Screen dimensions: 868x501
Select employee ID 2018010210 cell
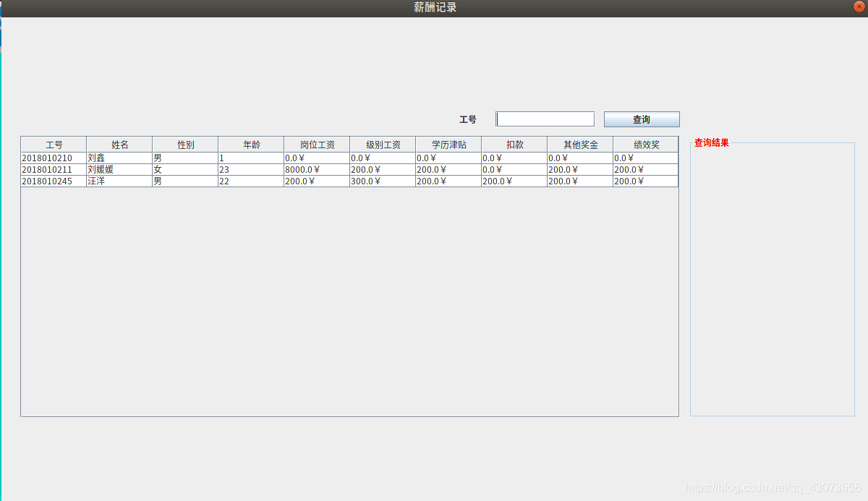point(54,158)
